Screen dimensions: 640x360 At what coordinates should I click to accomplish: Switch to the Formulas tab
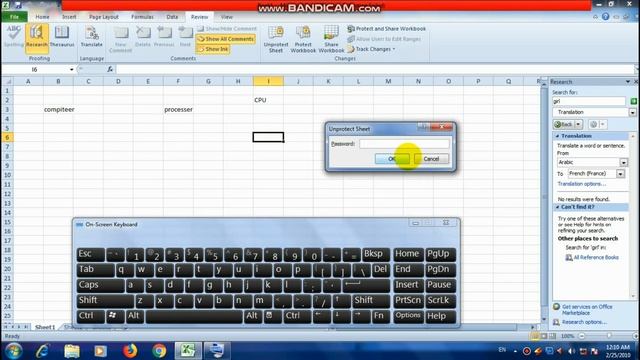[x=142, y=17]
